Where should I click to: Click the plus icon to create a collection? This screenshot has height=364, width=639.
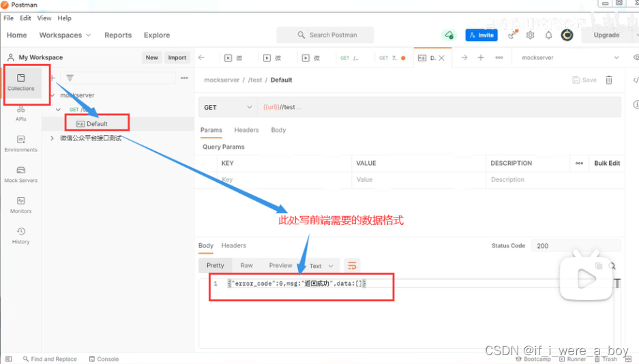point(53,78)
